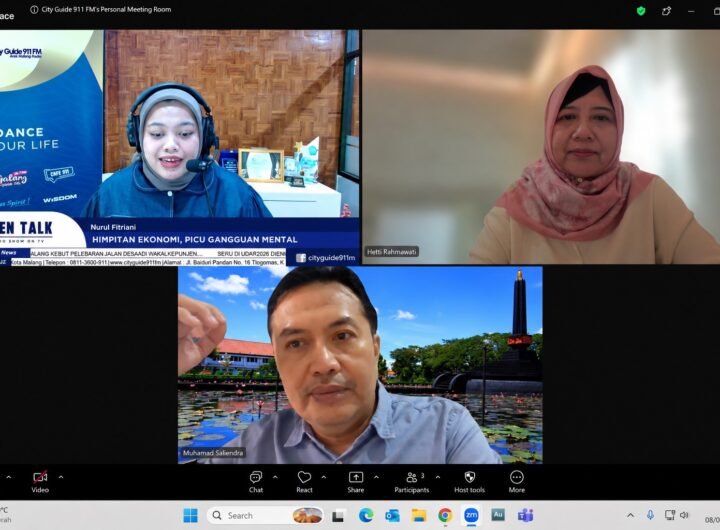Select Nurul Fitriani video tile
Viewport: 720px width, 530px height.
(x=180, y=147)
